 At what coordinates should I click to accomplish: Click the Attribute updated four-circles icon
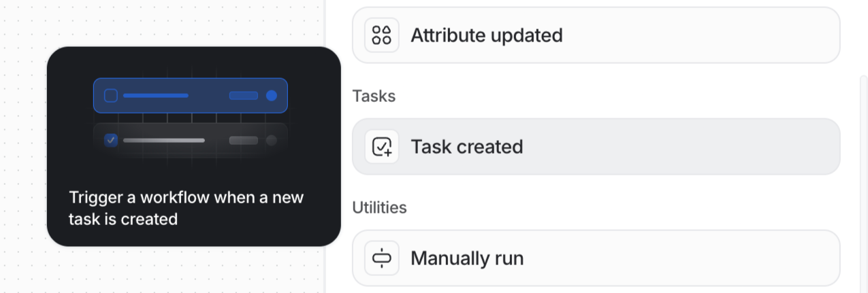382,35
